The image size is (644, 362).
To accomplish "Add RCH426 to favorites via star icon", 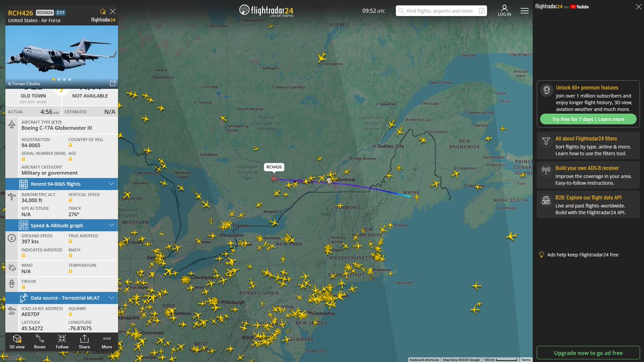I will tap(103, 11).
